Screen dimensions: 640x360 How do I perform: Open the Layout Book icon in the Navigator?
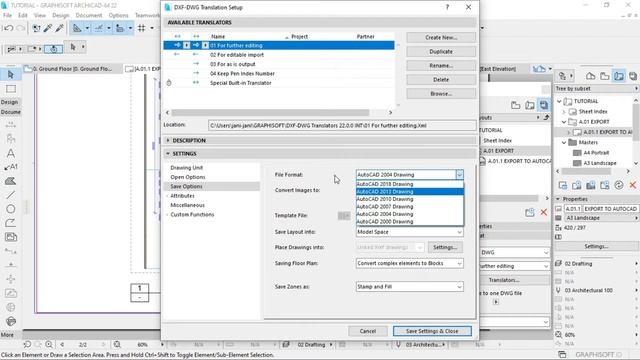click(x=619, y=76)
